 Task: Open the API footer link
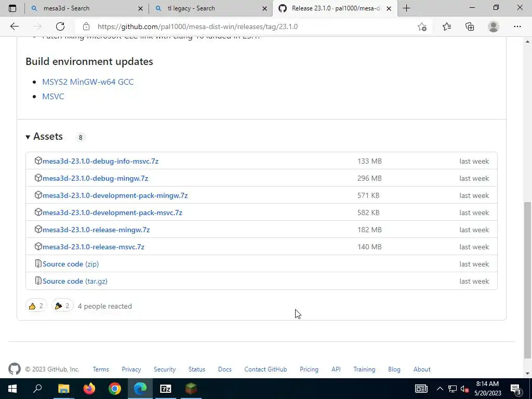click(x=336, y=369)
